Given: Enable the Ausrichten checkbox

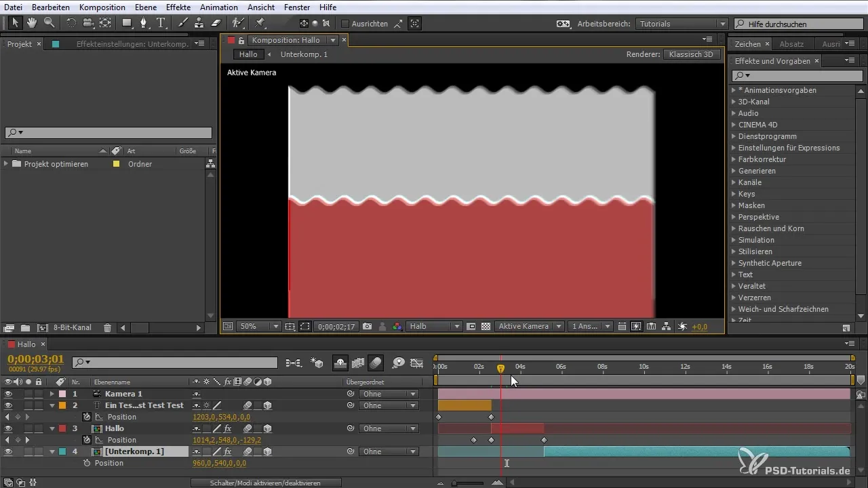Looking at the screenshot, I should point(344,24).
